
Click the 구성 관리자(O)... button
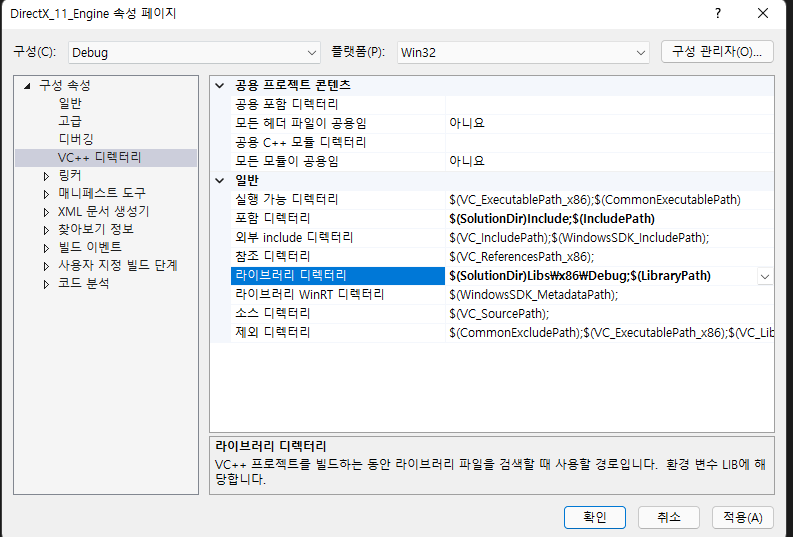click(717, 52)
